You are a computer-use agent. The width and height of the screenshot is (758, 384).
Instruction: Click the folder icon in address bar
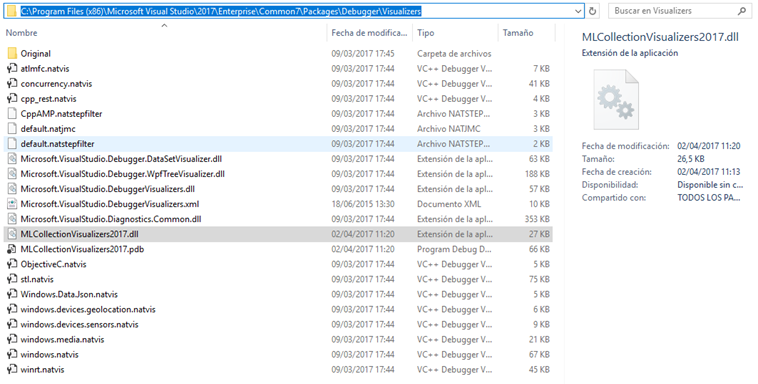(x=12, y=11)
